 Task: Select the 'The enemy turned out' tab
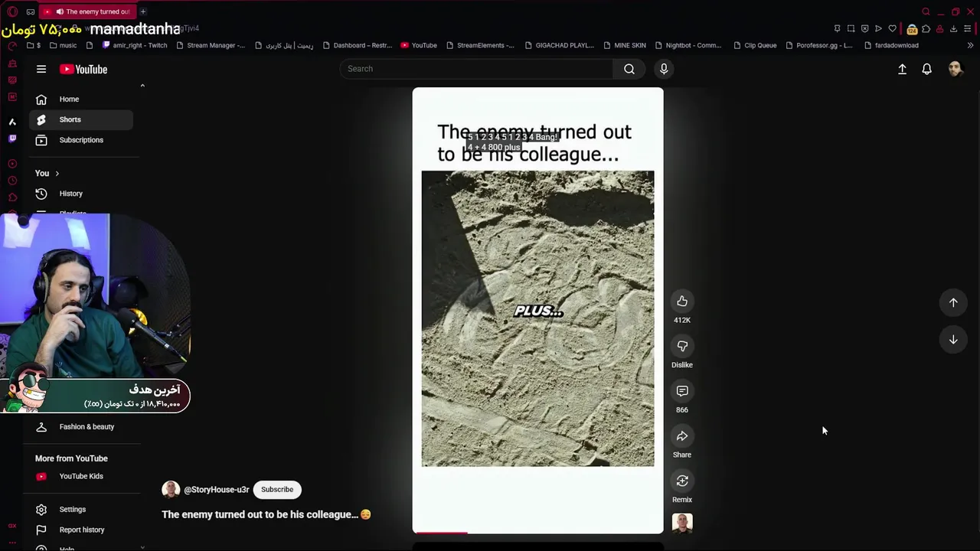pyautogui.click(x=87, y=11)
